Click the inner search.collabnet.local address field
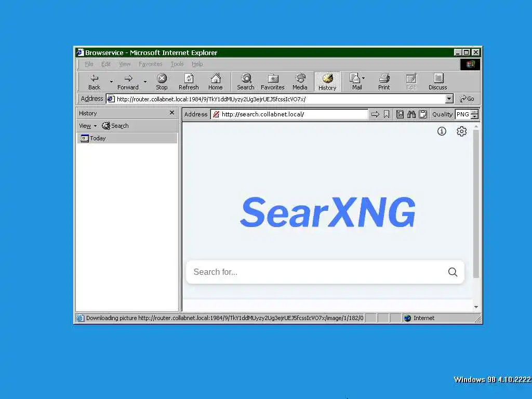Viewport: 532px width, 399px height. 294,114
